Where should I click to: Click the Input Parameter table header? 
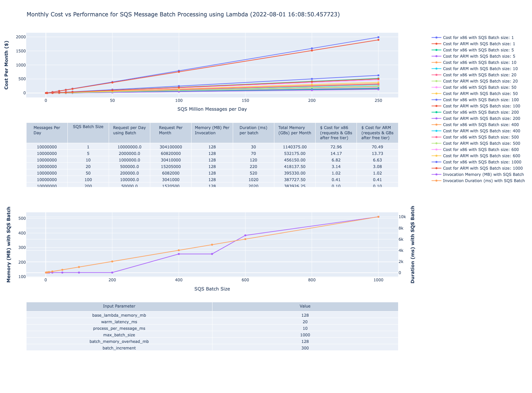tap(119, 306)
